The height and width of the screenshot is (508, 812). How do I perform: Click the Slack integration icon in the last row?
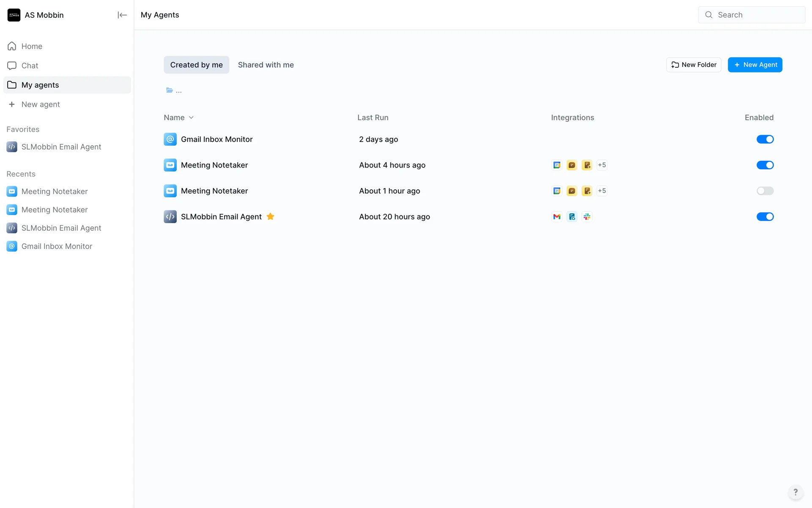[x=587, y=217]
